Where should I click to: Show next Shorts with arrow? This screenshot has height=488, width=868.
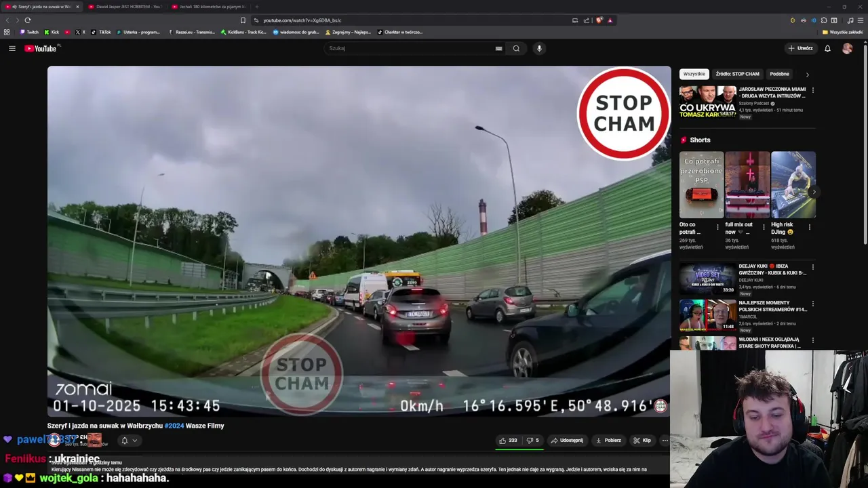[813, 192]
